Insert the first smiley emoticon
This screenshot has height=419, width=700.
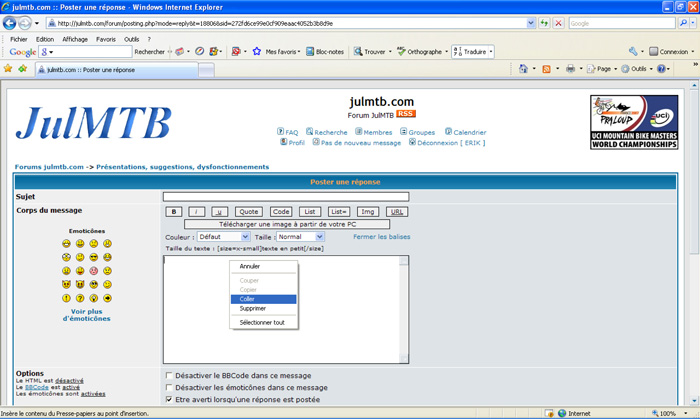(67, 244)
